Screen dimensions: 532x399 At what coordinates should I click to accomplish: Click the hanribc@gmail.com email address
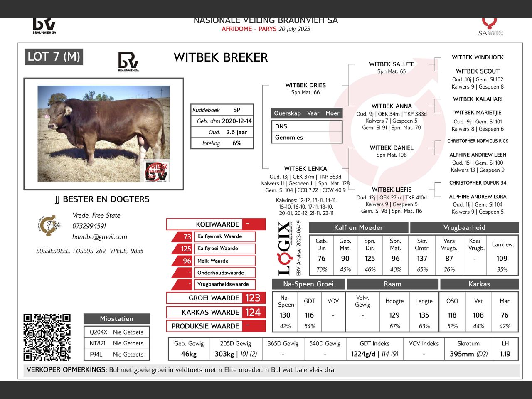pyautogui.click(x=100, y=236)
